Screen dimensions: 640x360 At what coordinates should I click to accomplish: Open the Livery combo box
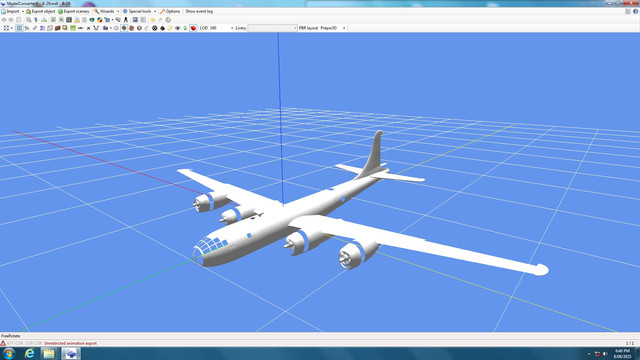click(272, 28)
